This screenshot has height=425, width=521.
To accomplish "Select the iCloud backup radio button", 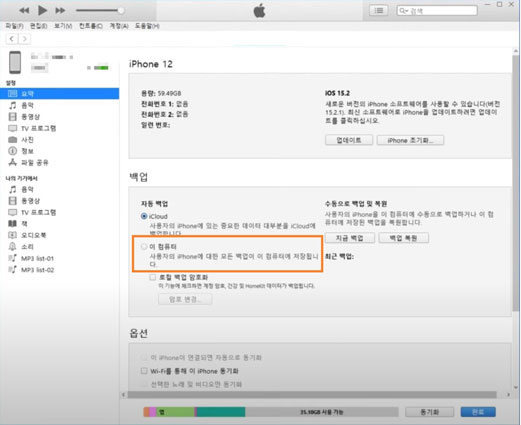I will tap(144, 216).
